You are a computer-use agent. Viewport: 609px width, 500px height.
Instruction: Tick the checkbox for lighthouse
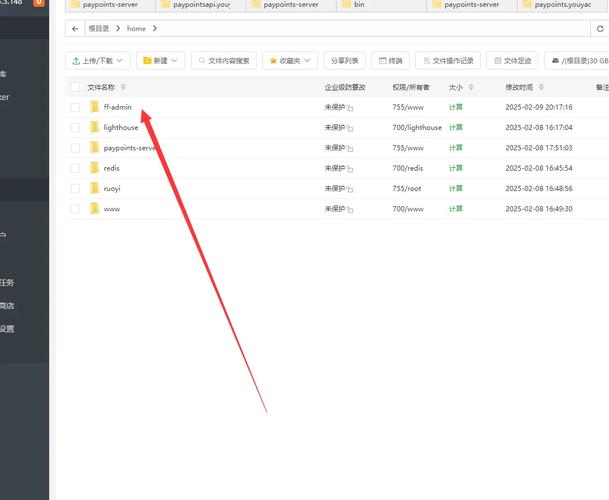tap(75, 127)
